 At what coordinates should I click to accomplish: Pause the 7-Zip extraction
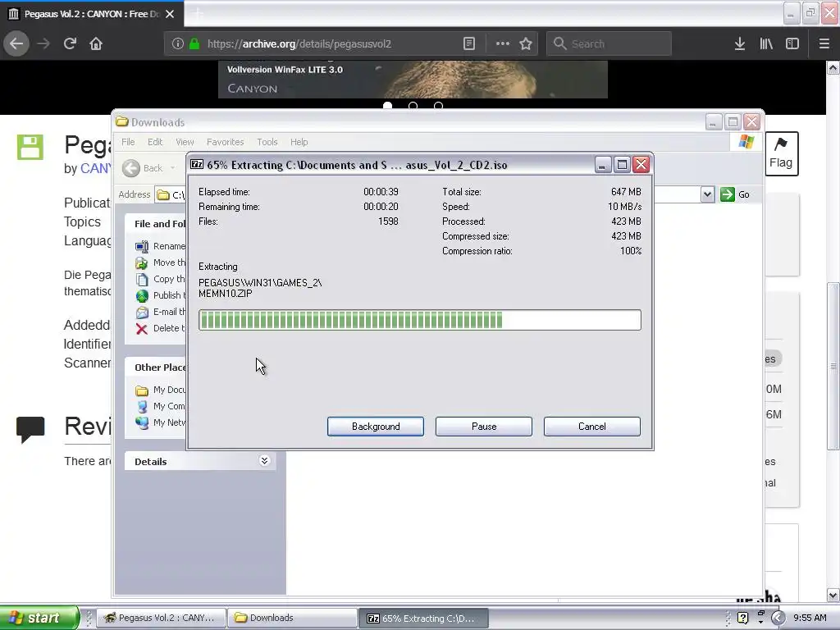coord(484,427)
